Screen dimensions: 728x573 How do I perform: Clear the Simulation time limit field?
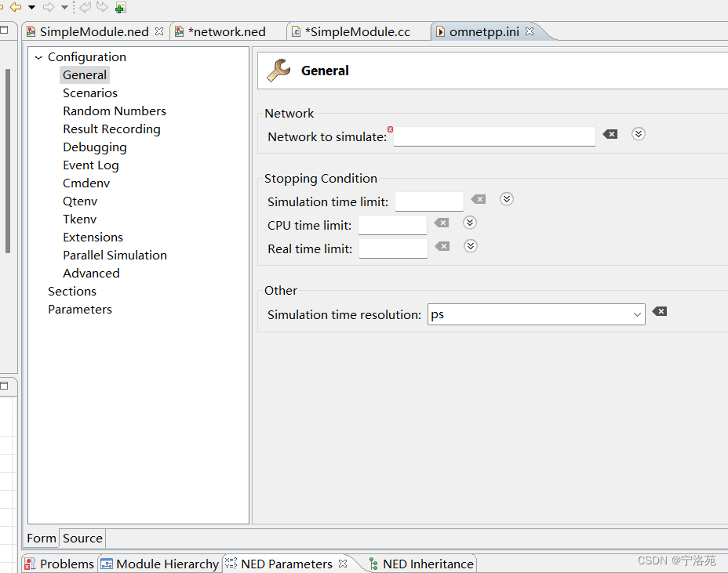pos(479,199)
